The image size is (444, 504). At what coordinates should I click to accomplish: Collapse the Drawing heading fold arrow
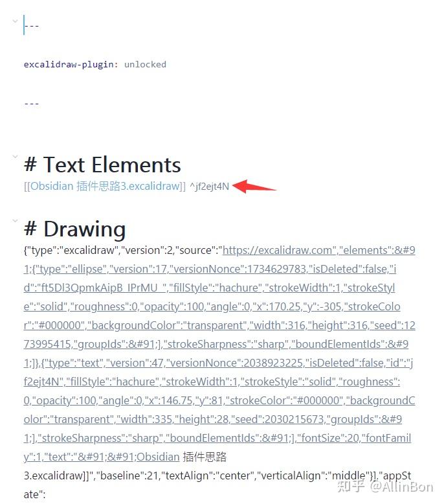pos(14,220)
